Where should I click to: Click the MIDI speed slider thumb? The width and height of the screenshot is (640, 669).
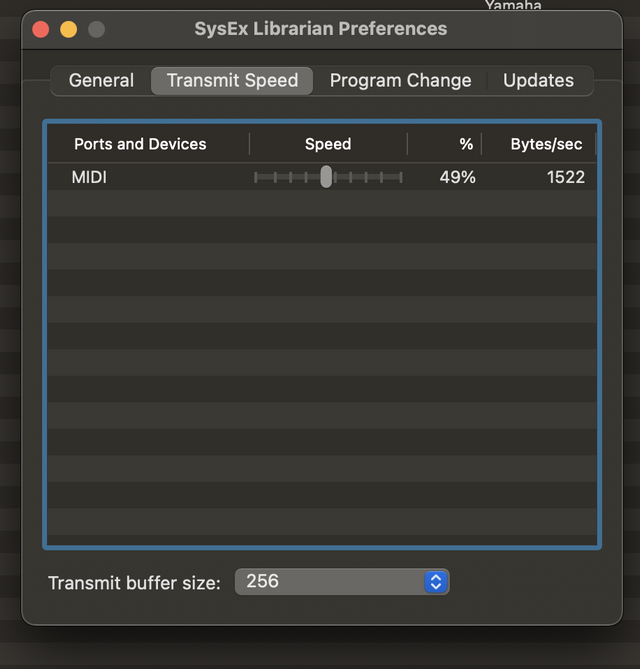point(326,177)
